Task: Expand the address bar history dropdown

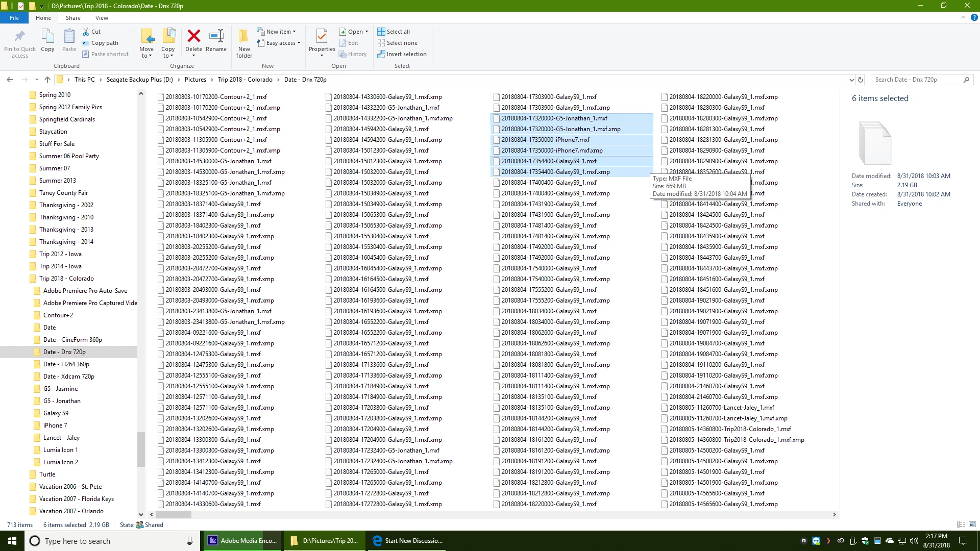Action: pyautogui.click(x=851, y=80)
